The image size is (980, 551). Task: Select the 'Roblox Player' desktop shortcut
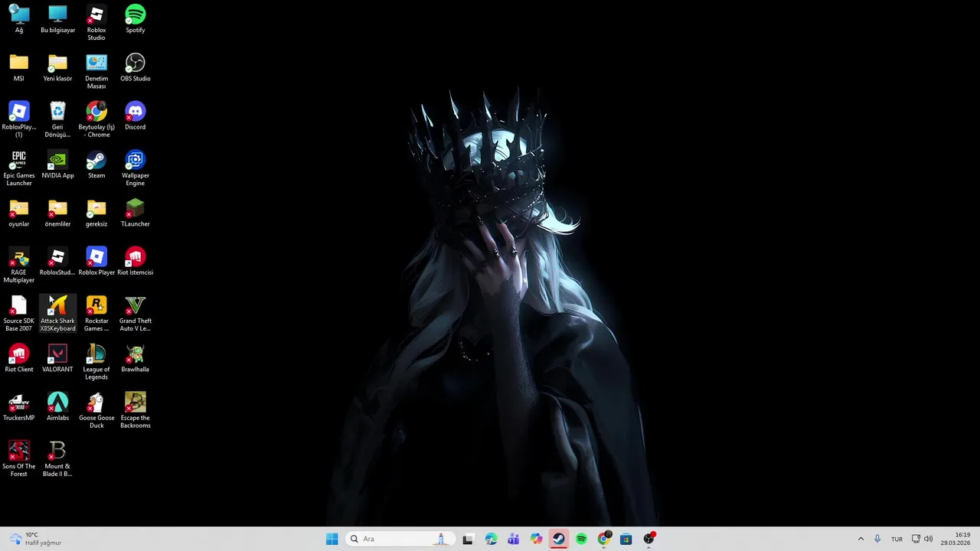[x=96, y=261]
